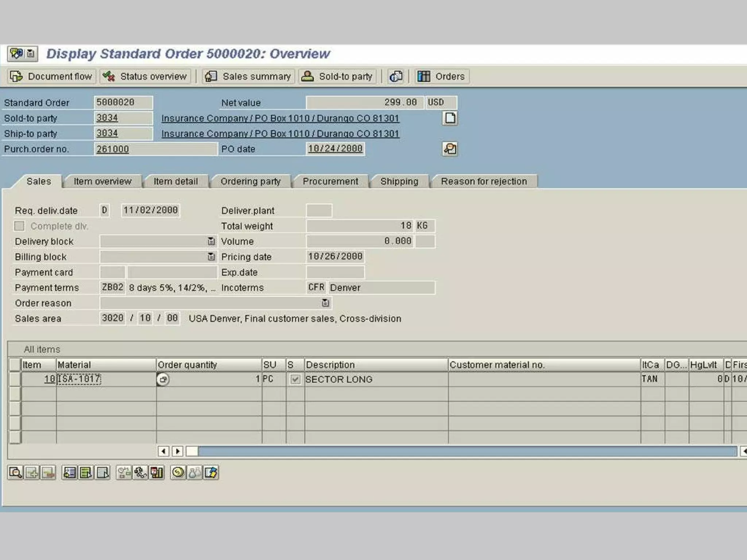This screenshot has width=747, height=560.
Task: Click the item details magnifier icon
Action: [15, 473]
